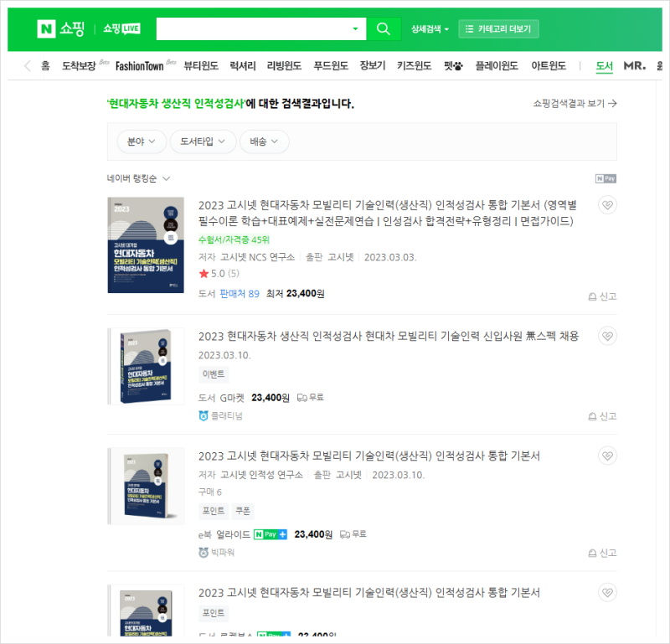Toggle the N Pay filter icon
This screenshot has width=670, height=644.
pyautogui.click(x=606, y=178)
